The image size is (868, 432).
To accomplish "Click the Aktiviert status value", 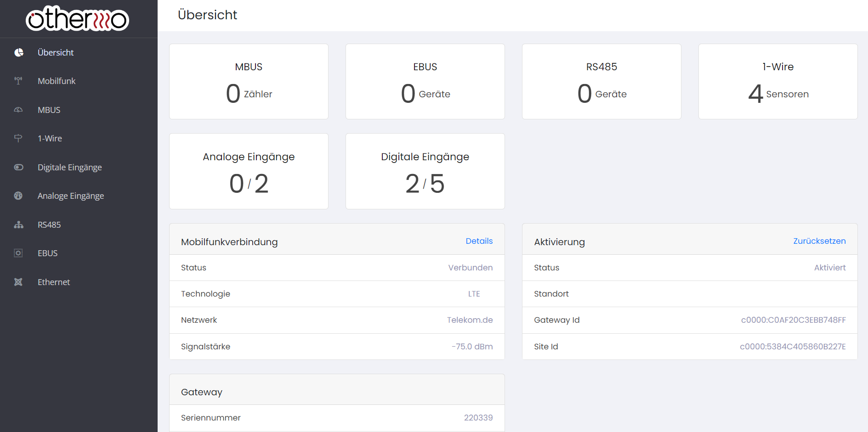I will pyautogui.click(x=830, y=268).
